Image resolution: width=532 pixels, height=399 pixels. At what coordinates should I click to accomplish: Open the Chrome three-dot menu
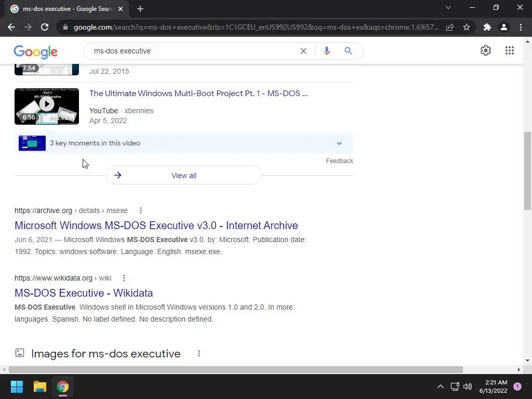pyautogui.click(x=521, y=27)
